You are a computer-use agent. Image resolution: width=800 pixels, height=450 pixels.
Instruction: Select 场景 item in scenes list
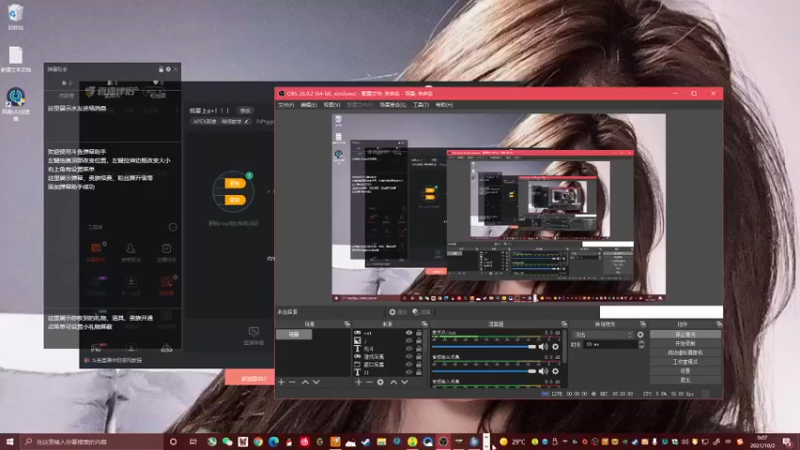[x=294, y=334]
